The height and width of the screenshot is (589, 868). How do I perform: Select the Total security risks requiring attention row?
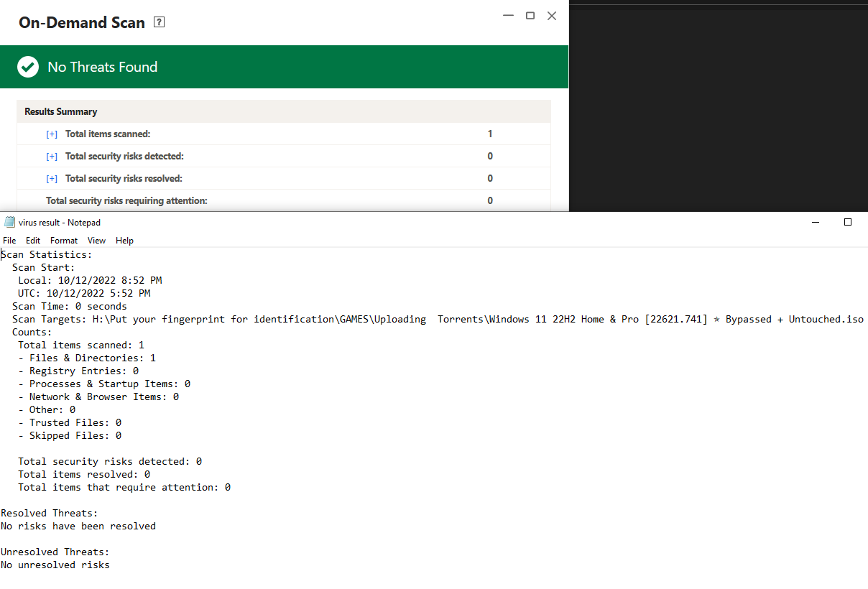point(126,201)
